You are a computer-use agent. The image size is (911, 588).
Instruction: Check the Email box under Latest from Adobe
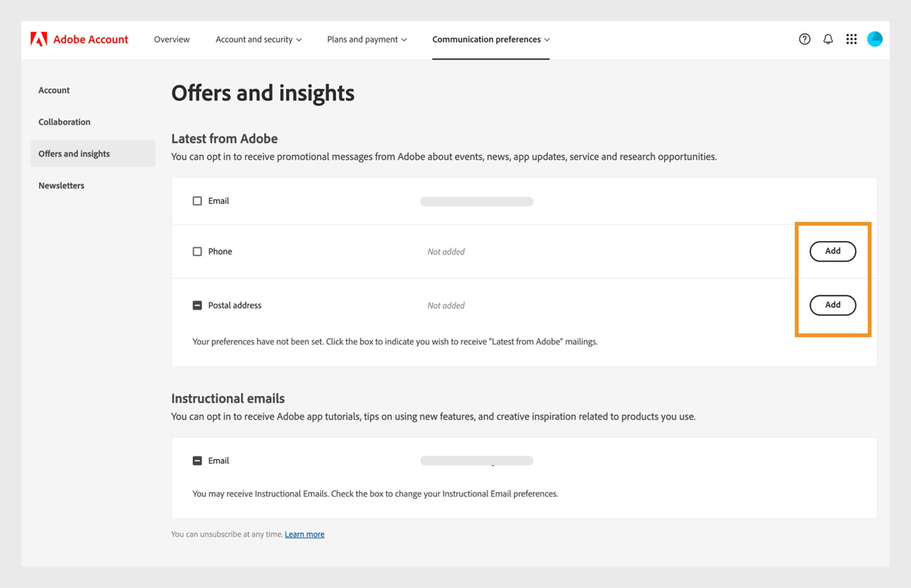click(x=197, y=201)
